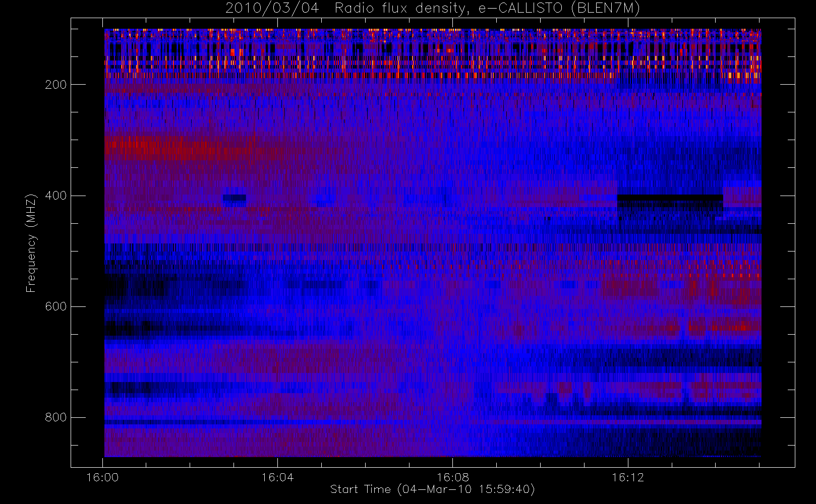Screen dimensions: 816x504
Task: Click the long black band at 400 MHz
Action: point(670,198)
